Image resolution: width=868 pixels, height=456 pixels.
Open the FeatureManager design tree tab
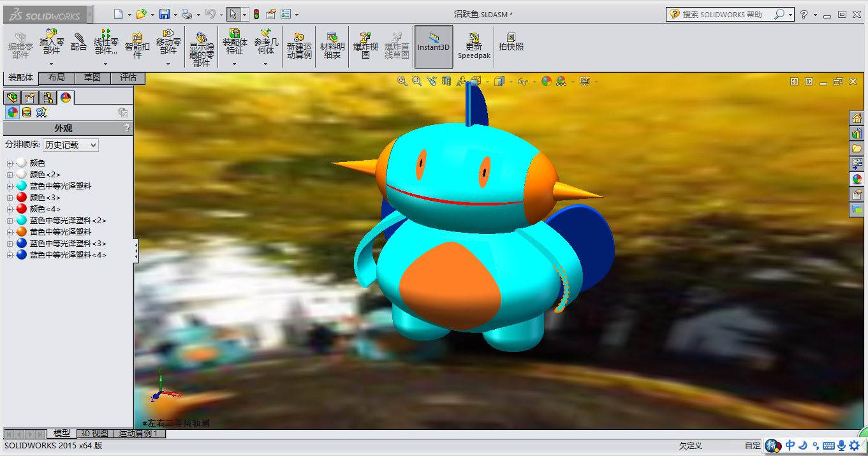pos(11,98)
